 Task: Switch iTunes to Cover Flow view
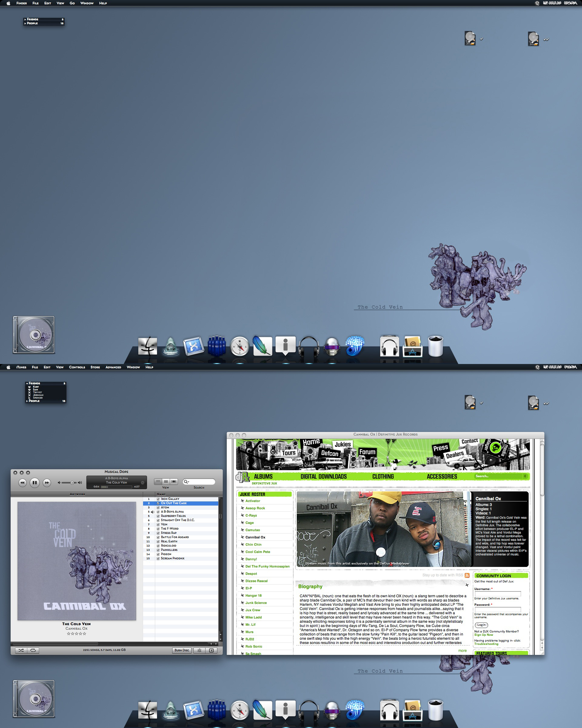(x=174, y=481)
